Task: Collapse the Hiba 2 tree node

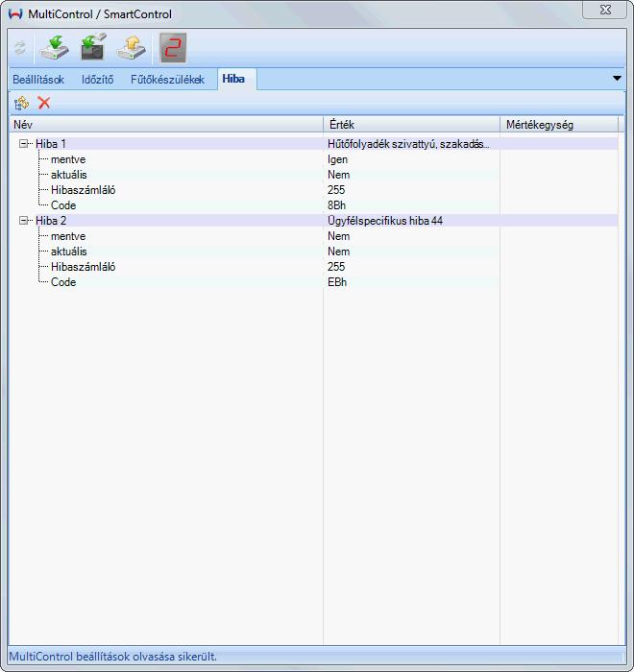Action: click(x=24, y=221)
